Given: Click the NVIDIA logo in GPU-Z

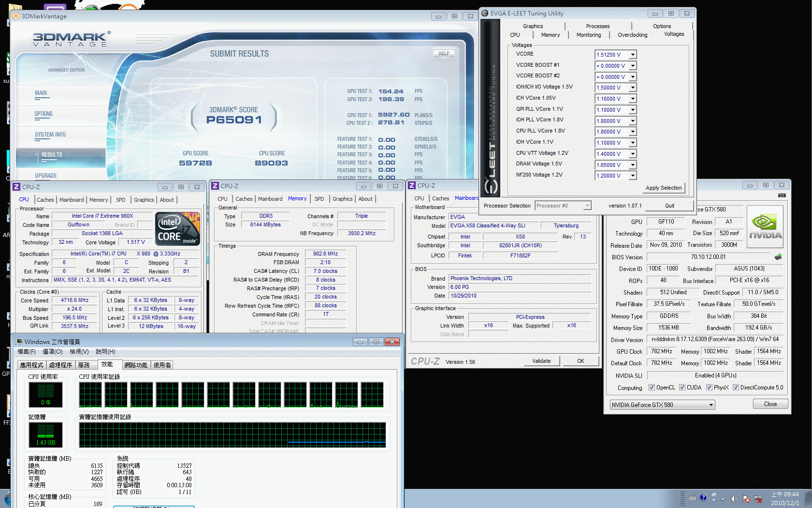Looking at the screenshot, I should coord(765,227).
